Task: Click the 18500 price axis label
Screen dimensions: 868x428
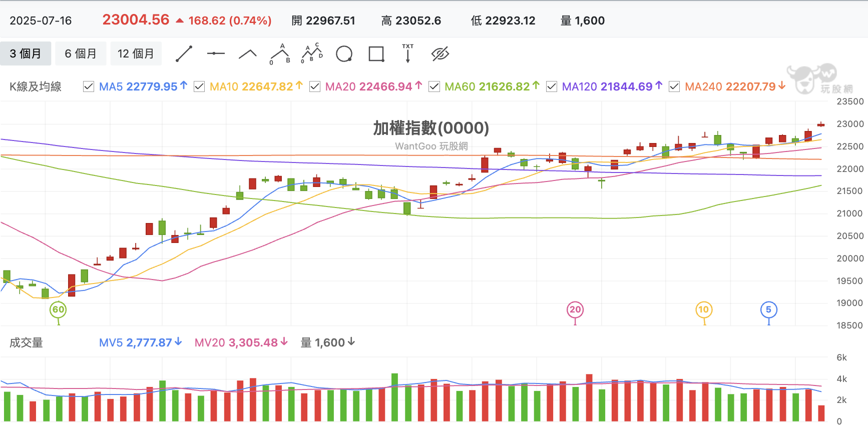Action: coord(850,325)
